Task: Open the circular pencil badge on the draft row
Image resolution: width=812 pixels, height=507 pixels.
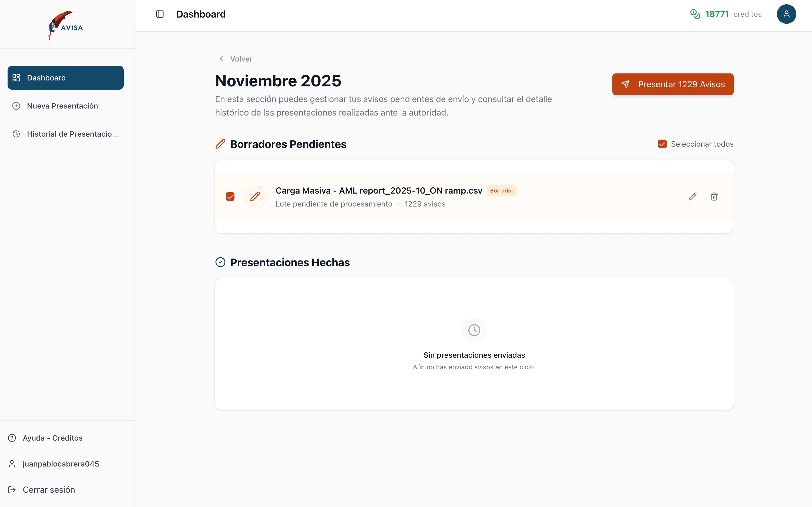Action: point(255,197)
